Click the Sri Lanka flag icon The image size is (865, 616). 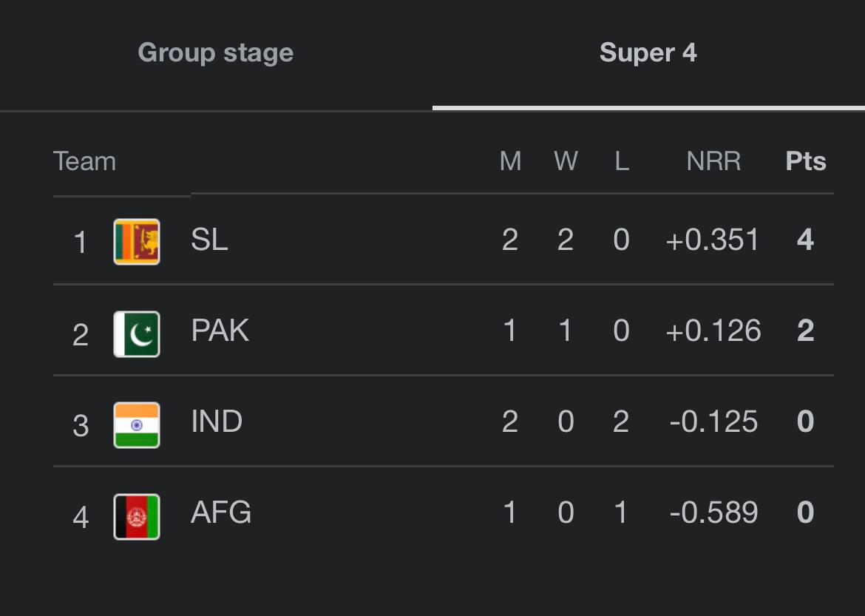click(137, 242)
